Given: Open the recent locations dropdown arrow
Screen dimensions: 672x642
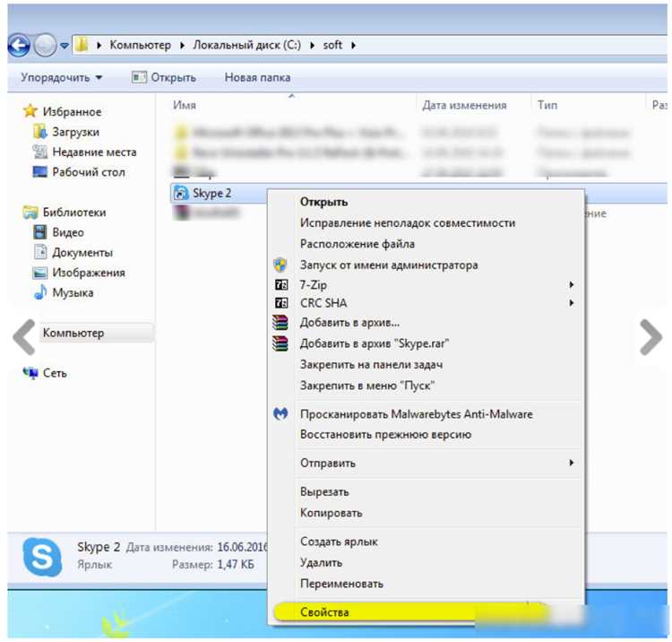Looking at the screenshot, I should [65, 45].
